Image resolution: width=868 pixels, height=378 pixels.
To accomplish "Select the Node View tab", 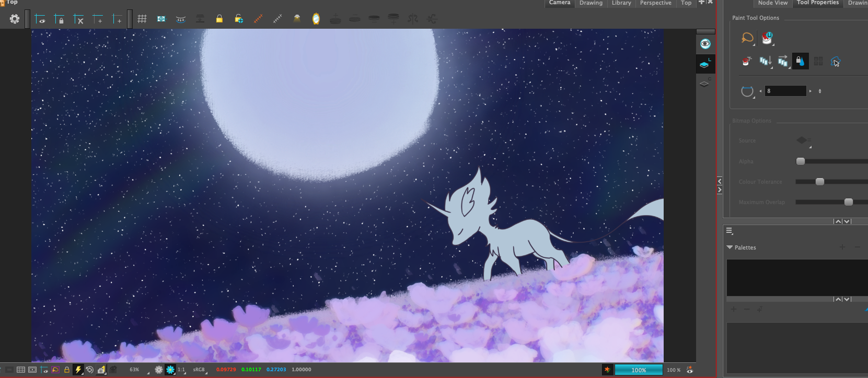I will point(773,3).
